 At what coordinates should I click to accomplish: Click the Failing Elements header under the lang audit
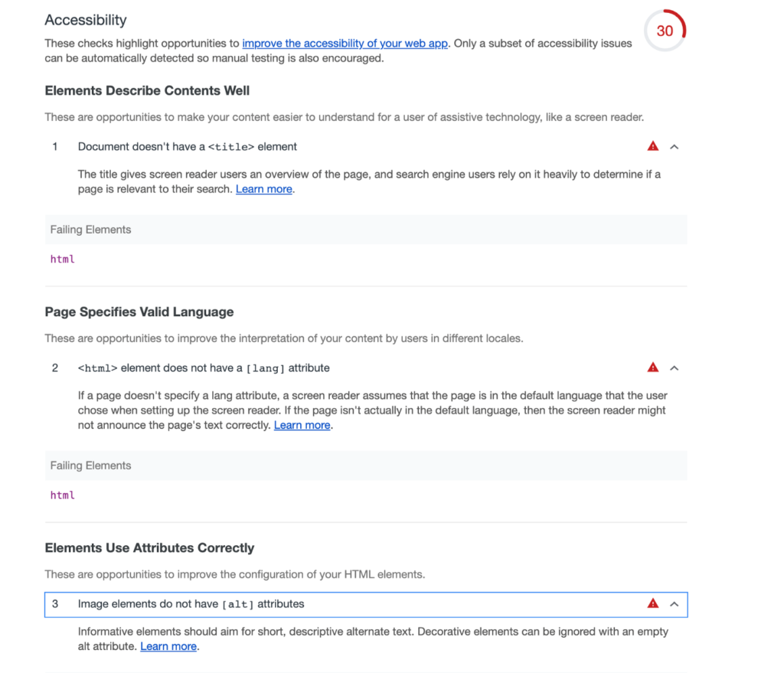[x=90, y=466]
